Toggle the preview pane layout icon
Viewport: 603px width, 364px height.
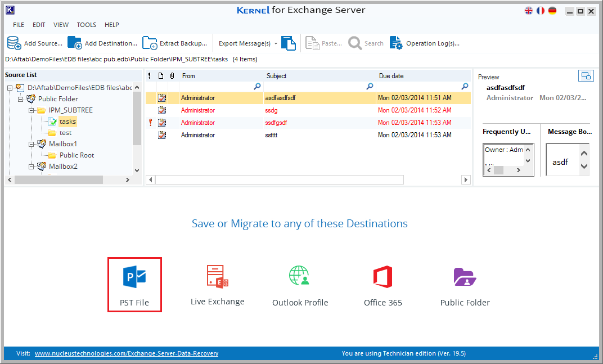[586, 76]
